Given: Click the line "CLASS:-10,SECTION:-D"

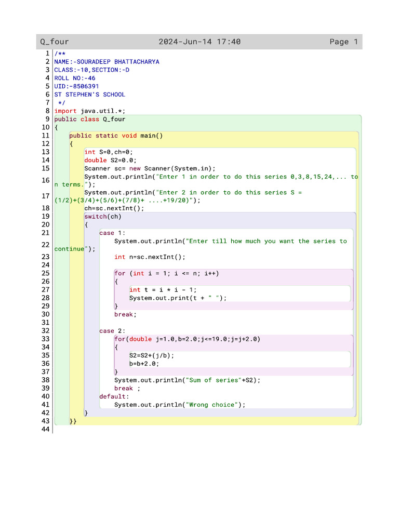Looking at the screenshot, I should point(91,70).
